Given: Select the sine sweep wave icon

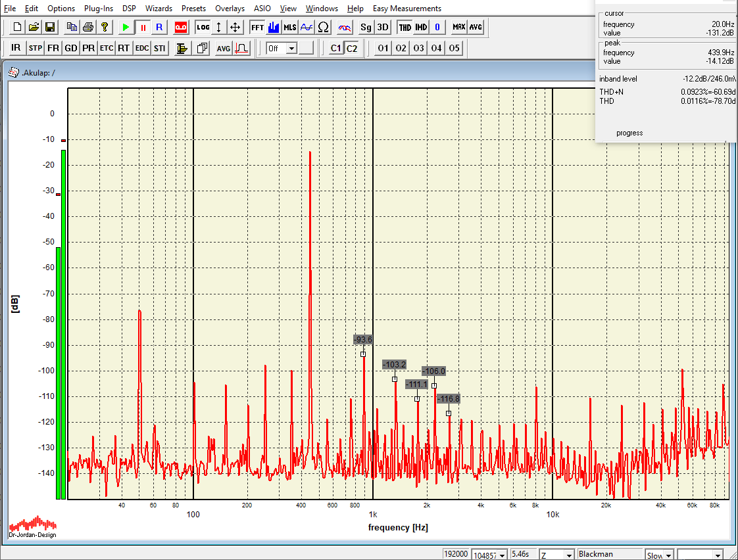Looking at the screenshot, I should (x=307, y=27).
